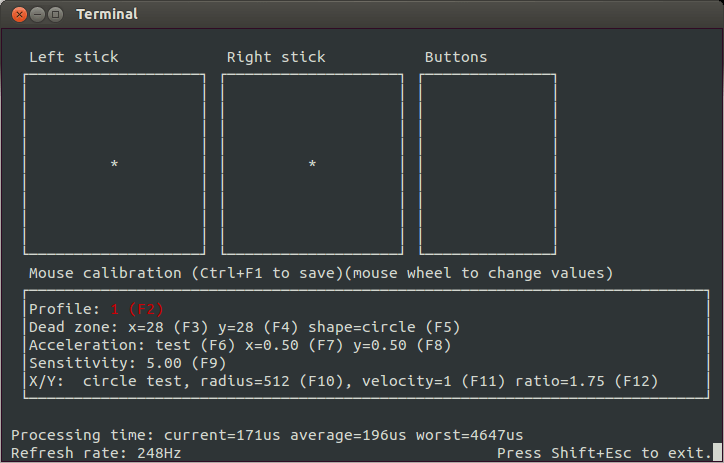Click the 'Processing time:' label
The width and height of the screenshot is (724, 463).
83,435
